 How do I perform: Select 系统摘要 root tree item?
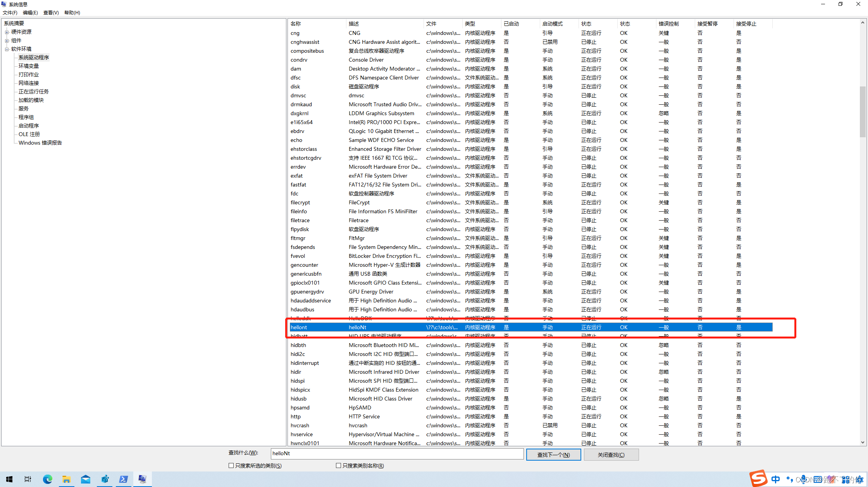tap(14, 24)
